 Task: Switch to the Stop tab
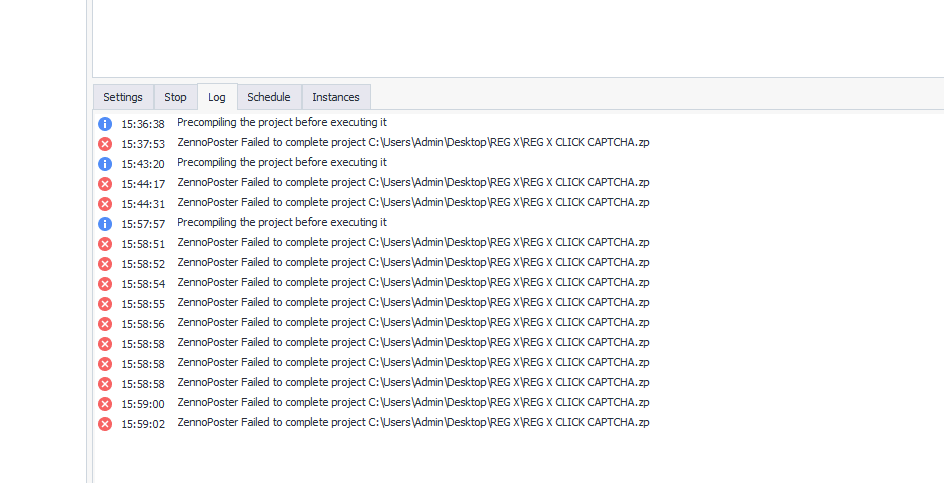coord(175,97)
